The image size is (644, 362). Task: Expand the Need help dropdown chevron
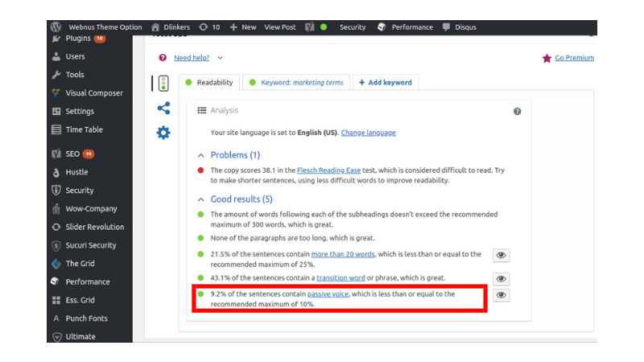[x=220, y=58]
